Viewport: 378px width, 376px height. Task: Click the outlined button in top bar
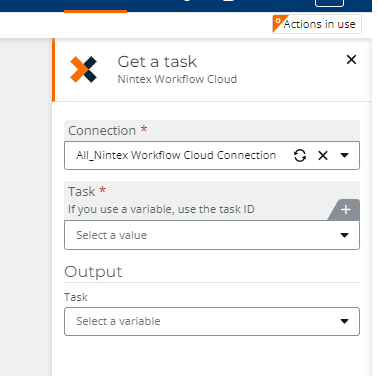(x=329, y=3)
